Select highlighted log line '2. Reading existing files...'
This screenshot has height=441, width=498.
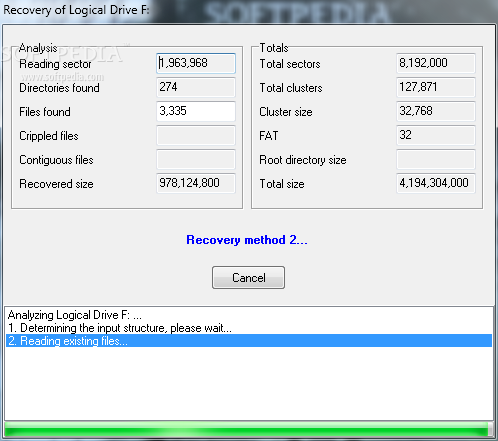click(x=249, y=341)
